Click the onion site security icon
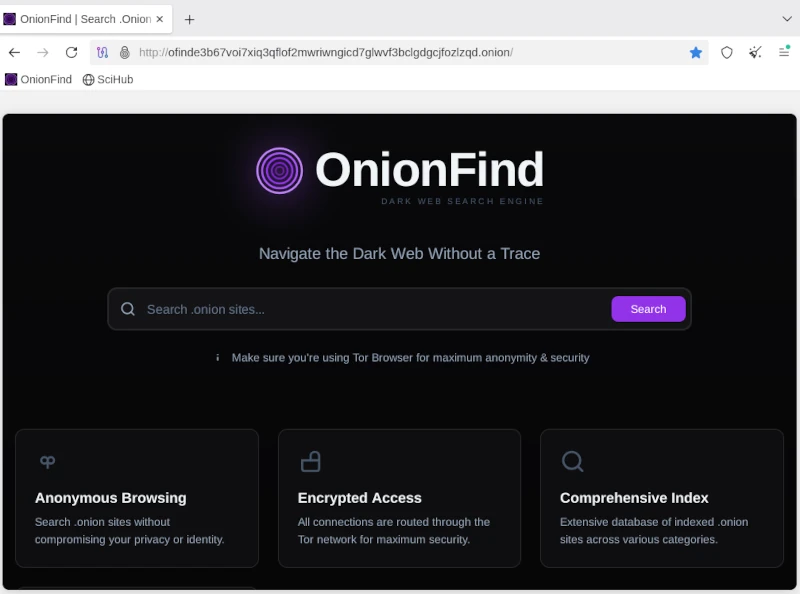The image size is (800, 594). coord(124,52)
